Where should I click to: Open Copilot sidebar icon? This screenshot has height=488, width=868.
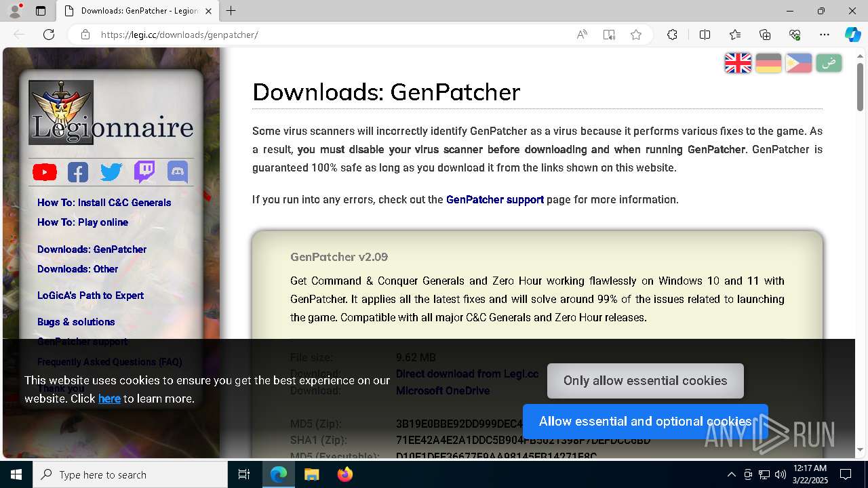[852, 35]
